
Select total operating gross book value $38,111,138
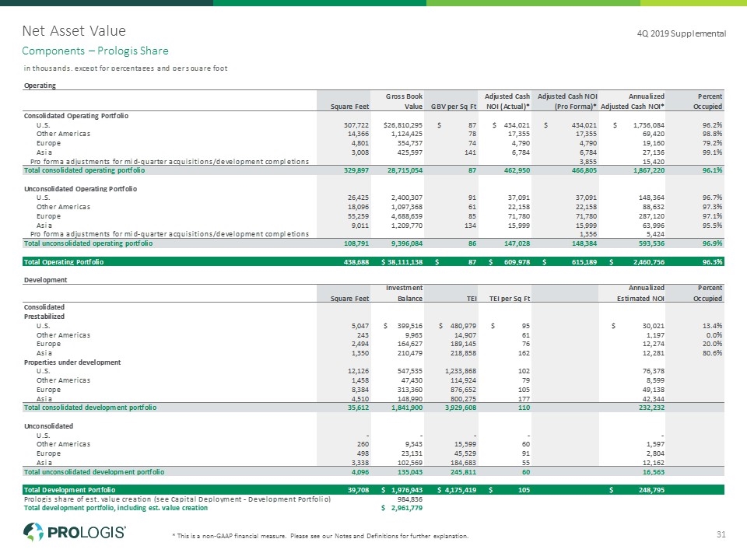(402, 262)
